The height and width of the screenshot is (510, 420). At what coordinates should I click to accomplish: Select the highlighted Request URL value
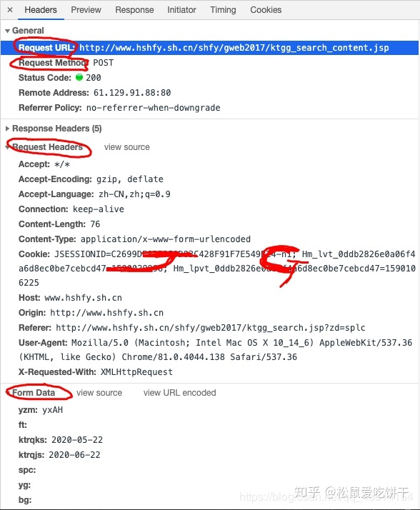pyautogui.click(x=234, y=48)
